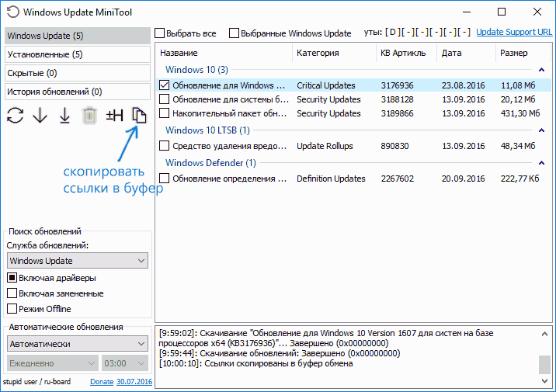Collapse the 'Windows 10 (3)' group
The image size is (556, 392).
(x=541, y=70)
